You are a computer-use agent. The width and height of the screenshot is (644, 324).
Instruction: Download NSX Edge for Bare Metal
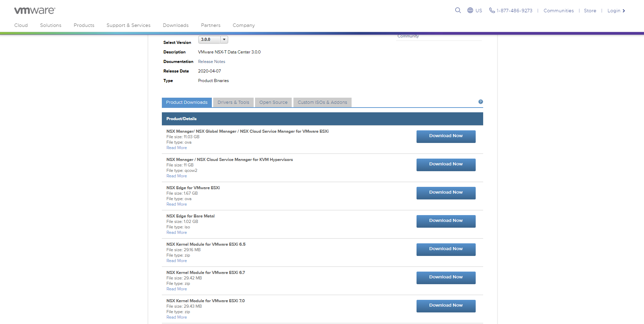446,221
